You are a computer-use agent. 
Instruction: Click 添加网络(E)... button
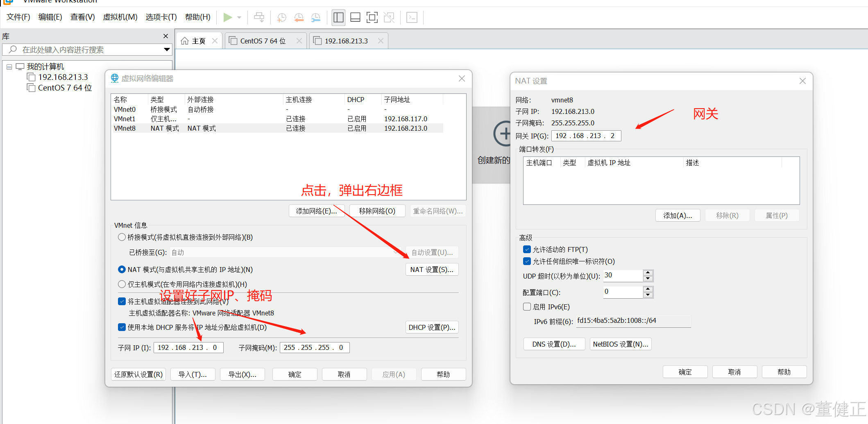tap(316, 211)
